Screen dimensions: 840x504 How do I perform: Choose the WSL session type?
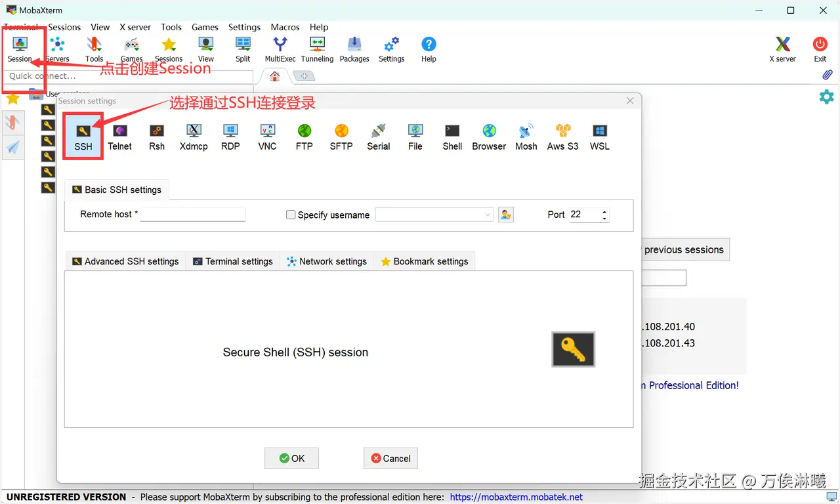click(x=600, y=136)
